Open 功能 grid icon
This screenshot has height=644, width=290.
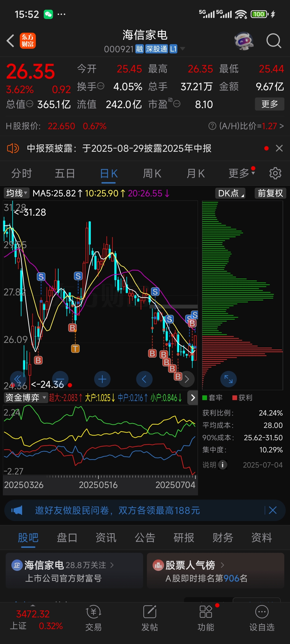point(206,618)
